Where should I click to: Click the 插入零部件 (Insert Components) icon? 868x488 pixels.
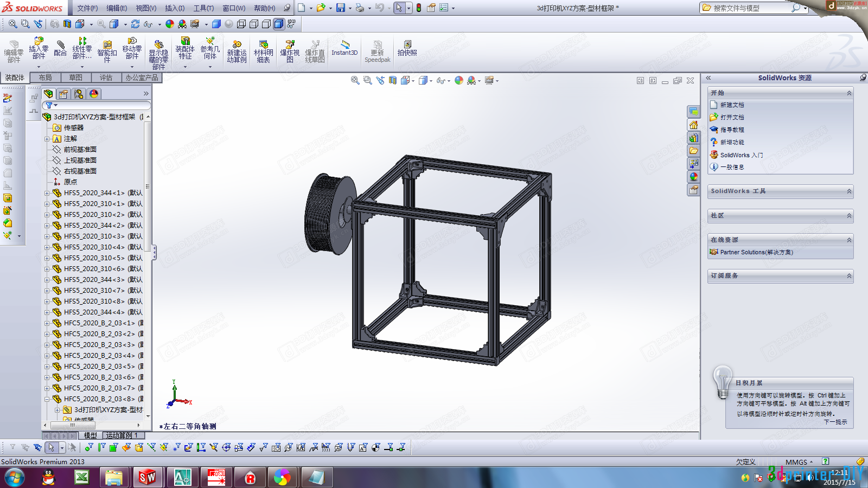click(39, 49)
